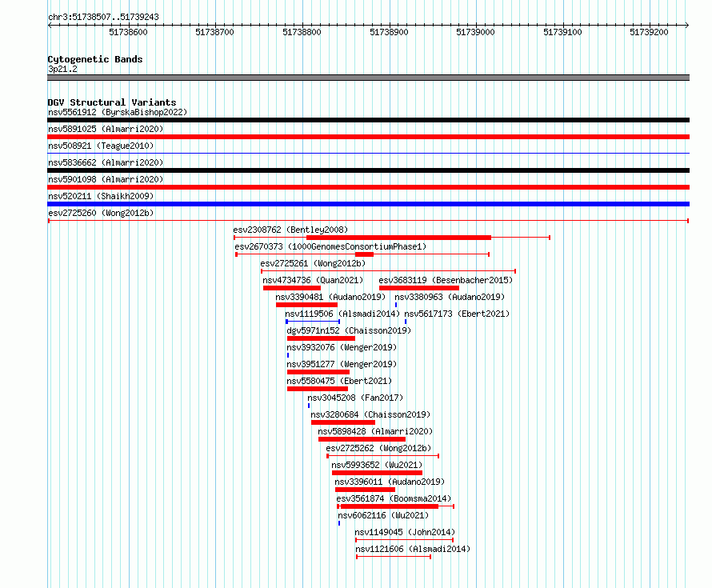Open variant esv2725262 (Wong2012b)
Viewport: 712px width, 588px height.
pyautogui.click(x=378, y=448)
